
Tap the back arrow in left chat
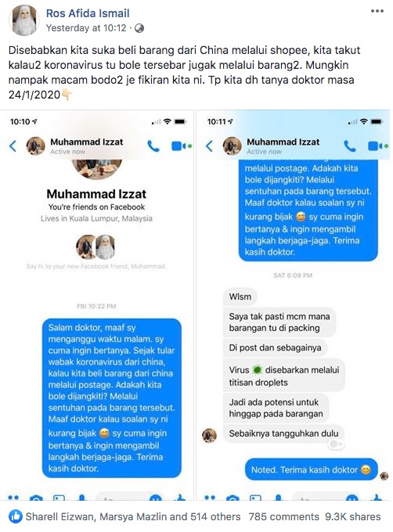13,146
